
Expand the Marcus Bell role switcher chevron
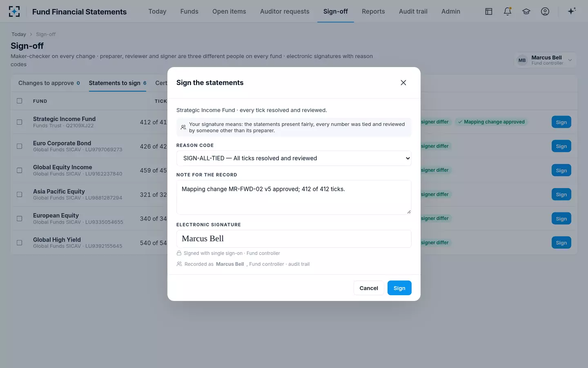coord(570,61)
